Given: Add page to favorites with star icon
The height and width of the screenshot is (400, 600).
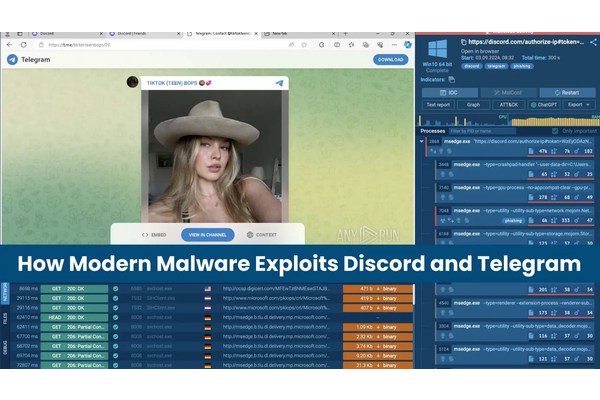Looking at the screenshot, I should (x=304, y=45).
